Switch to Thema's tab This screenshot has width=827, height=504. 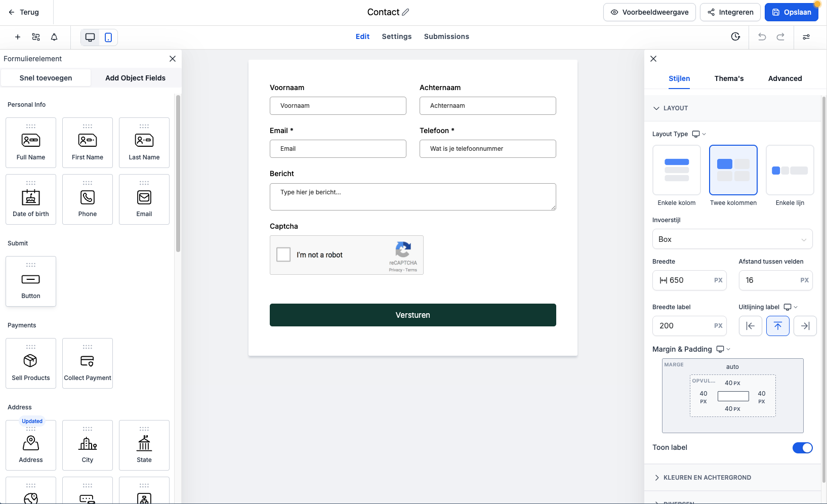[x=729, y=78]
